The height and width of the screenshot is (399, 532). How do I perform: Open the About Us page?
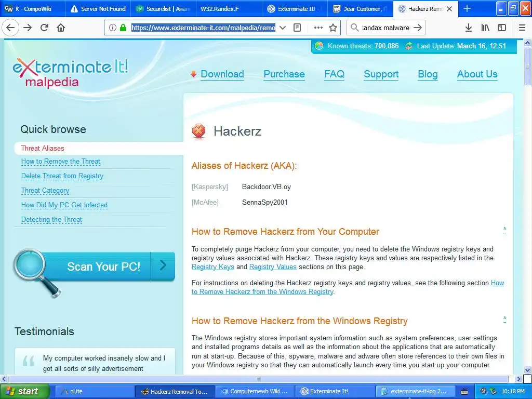(477, 74)
